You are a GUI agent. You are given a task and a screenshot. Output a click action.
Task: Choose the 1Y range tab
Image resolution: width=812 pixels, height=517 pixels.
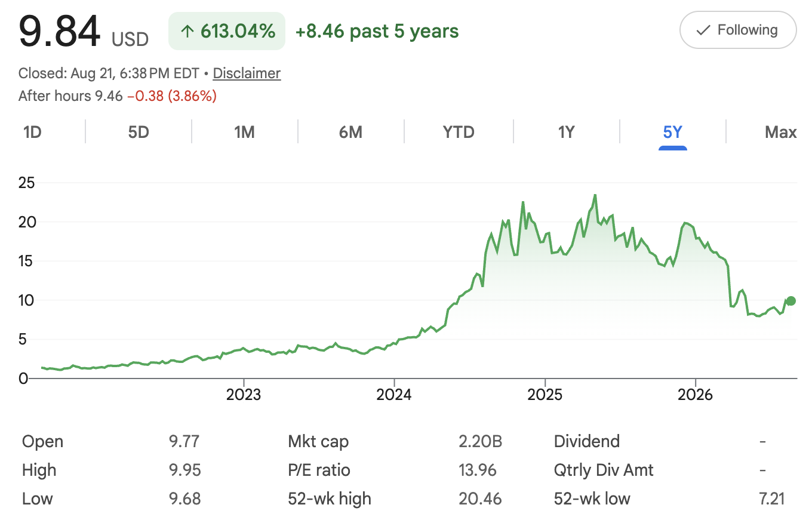tap(566, 132)
